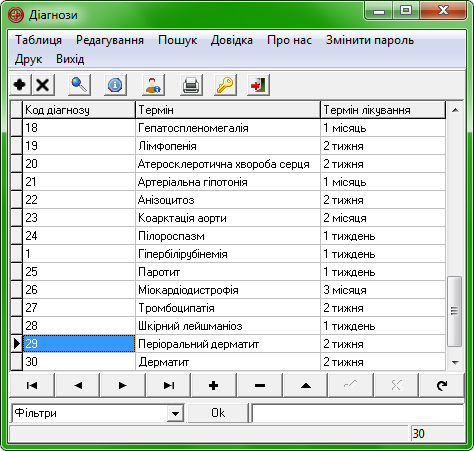The image size is (474, 451).
Task: Select the Дерматит cell in row 30
Action: [228, 362]
